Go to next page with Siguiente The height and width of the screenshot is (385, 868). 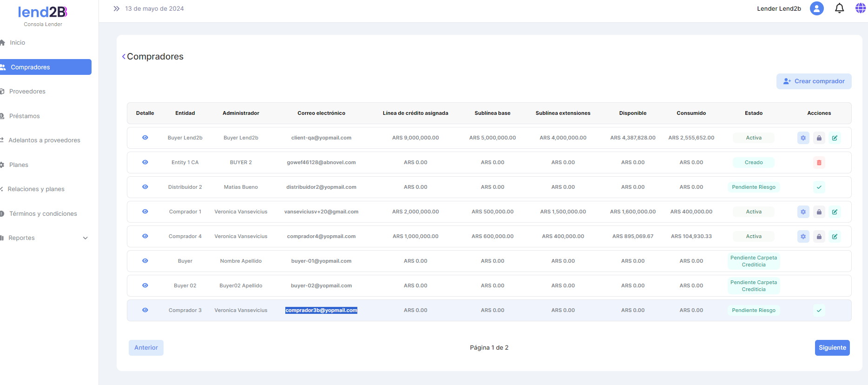tap(832, 348)
